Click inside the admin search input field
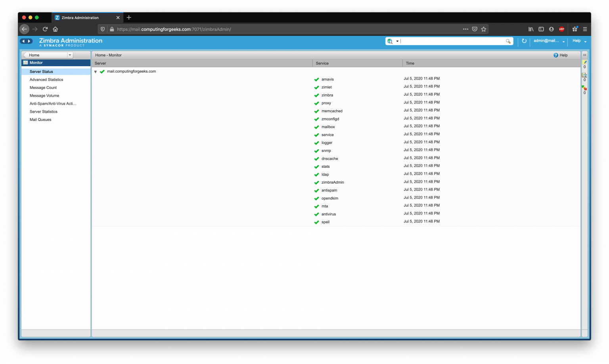This screenshot has height=364, width=609. tap(444, 41)
